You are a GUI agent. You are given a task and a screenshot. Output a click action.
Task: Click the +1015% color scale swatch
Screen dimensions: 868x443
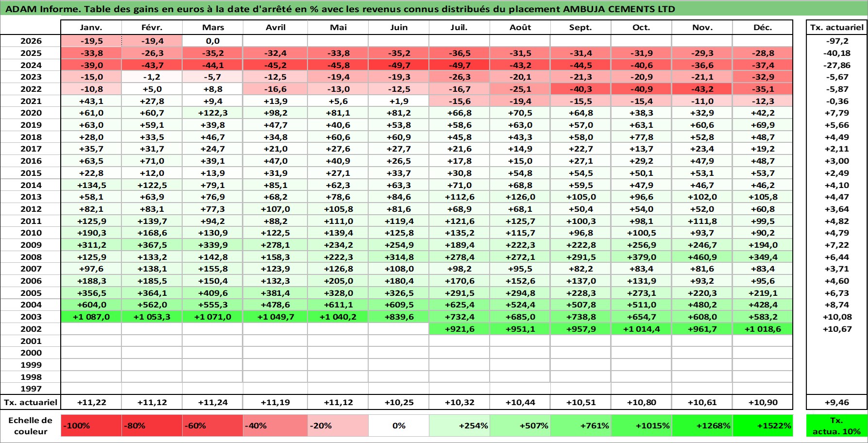(x=641, y=426)
